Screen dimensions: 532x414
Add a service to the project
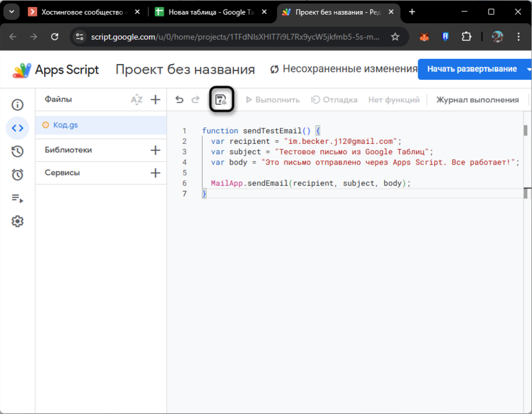coord(155,172)
